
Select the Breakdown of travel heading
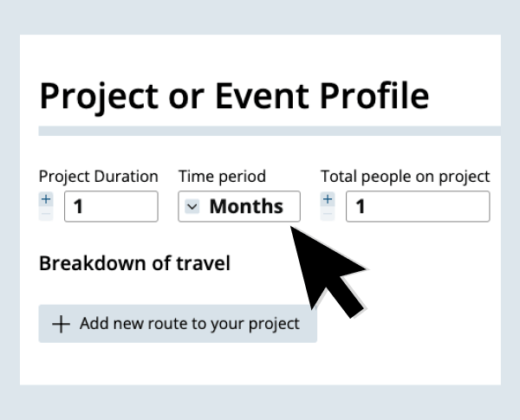coord(134,262)
